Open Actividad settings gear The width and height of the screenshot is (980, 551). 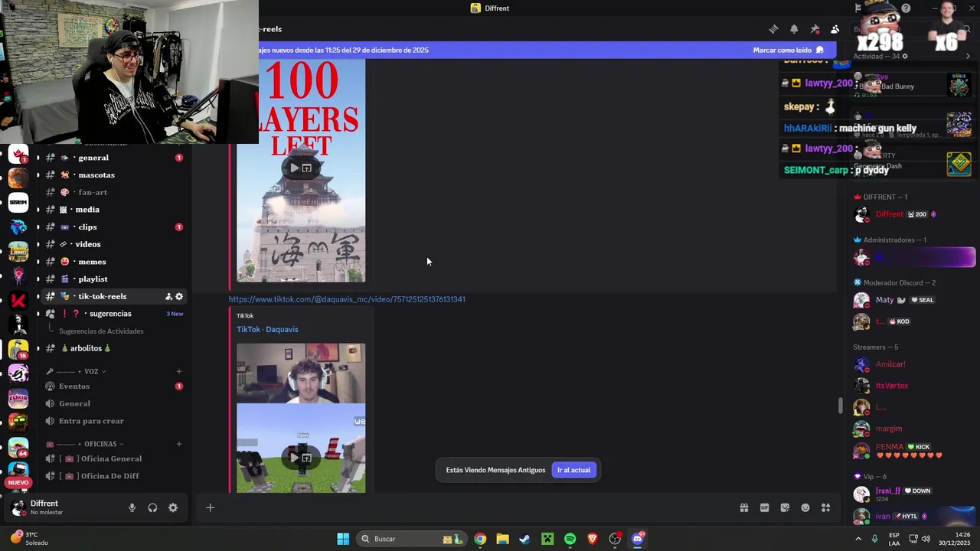905,57
